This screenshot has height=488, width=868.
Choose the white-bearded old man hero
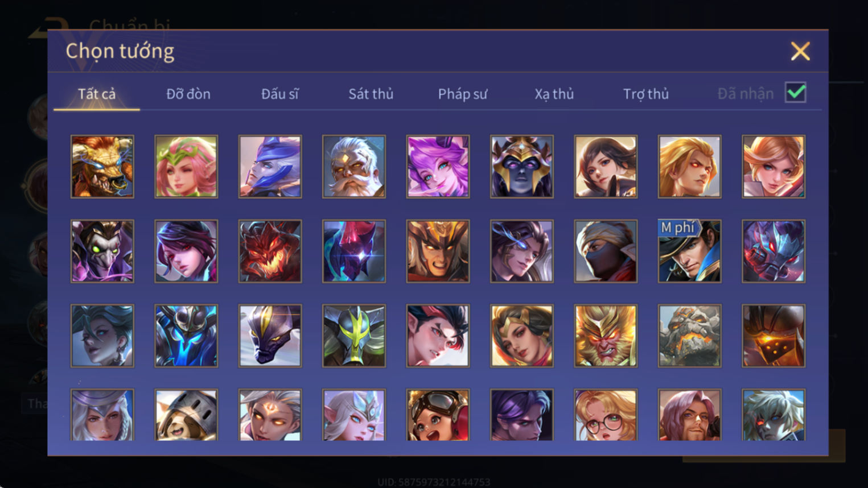coord(354,167)
